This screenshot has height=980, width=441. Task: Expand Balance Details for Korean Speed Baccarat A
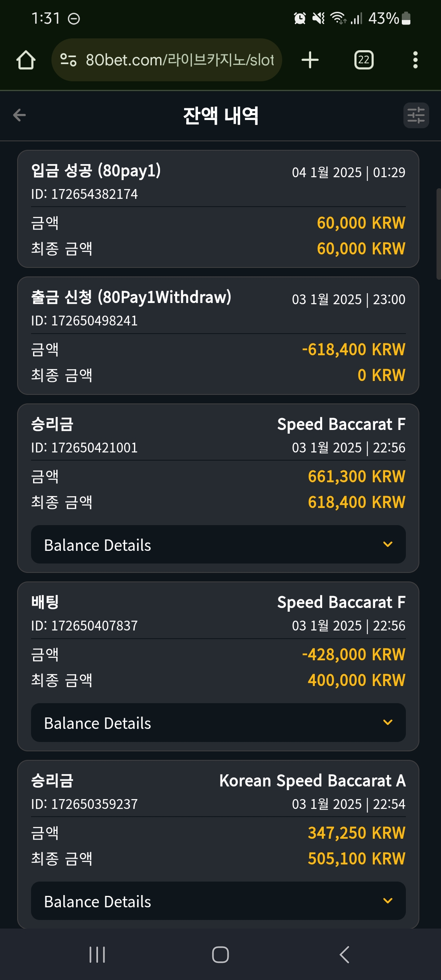coord(218,901)
